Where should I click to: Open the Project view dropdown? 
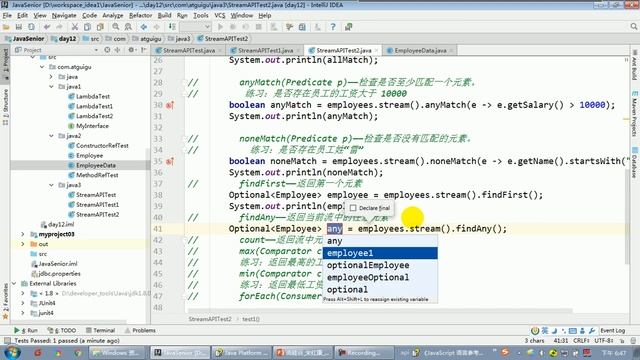(x=96, y=50)
